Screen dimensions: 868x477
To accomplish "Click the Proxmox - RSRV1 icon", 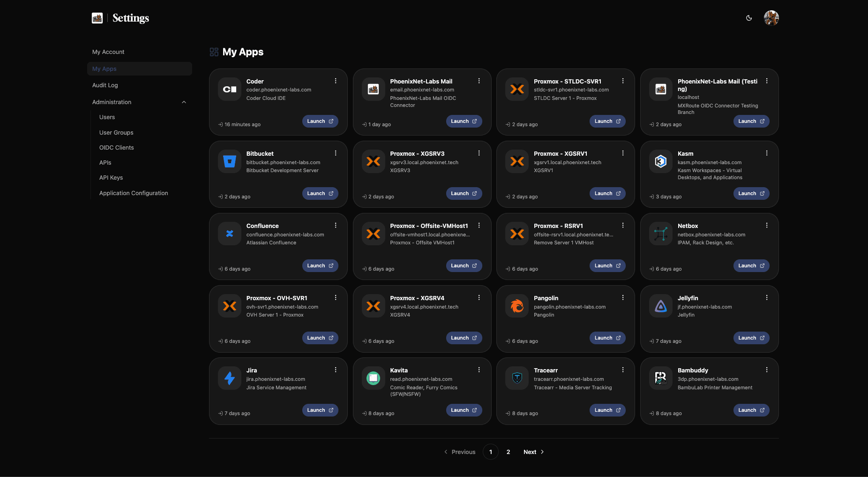I will point(517,234).
